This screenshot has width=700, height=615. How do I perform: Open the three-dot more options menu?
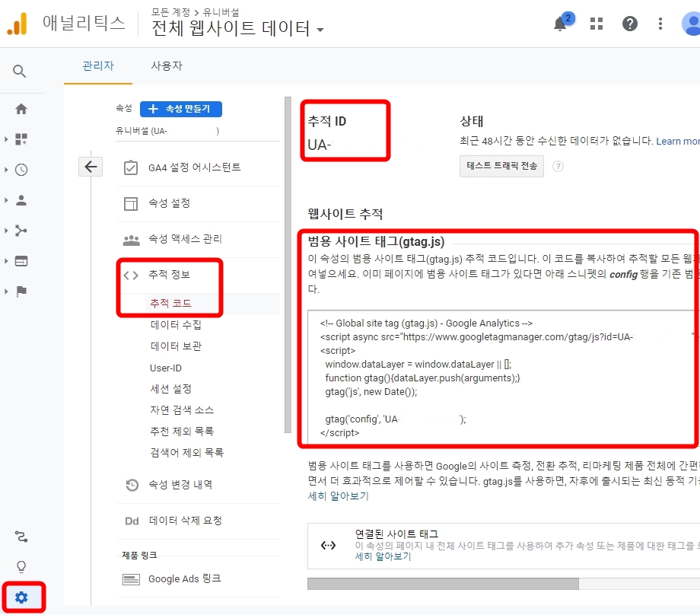click(x=660, y=24)
